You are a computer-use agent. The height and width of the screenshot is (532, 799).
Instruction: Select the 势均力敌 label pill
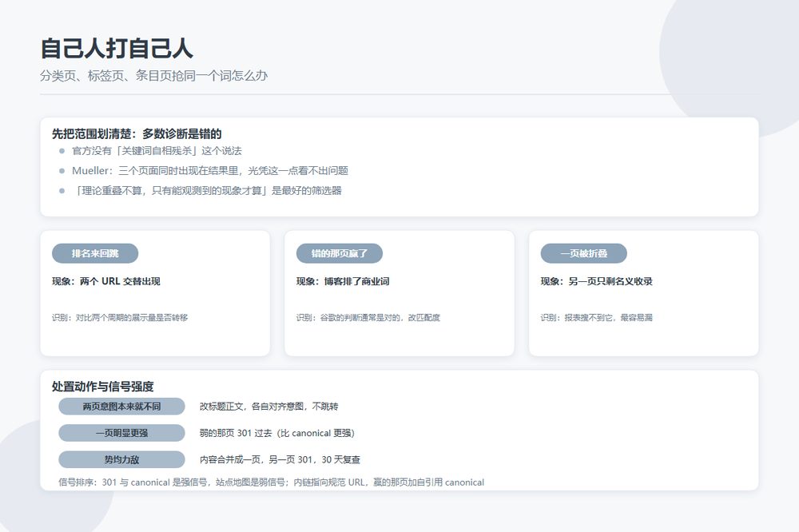click(121, 459)
